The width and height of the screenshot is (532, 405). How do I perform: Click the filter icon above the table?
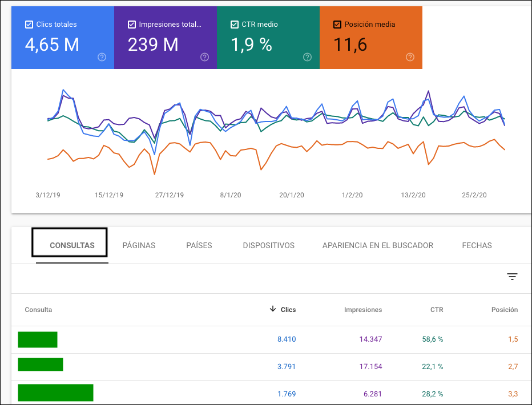[x=512, y=277]
